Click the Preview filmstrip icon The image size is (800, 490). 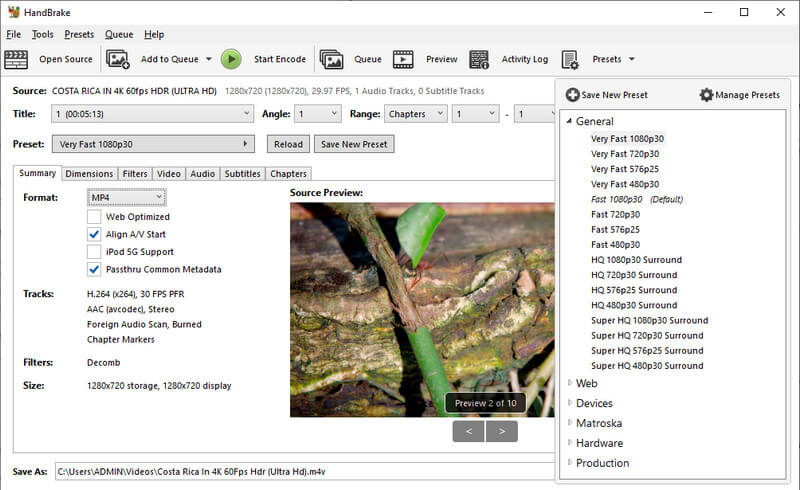[403, 59]
